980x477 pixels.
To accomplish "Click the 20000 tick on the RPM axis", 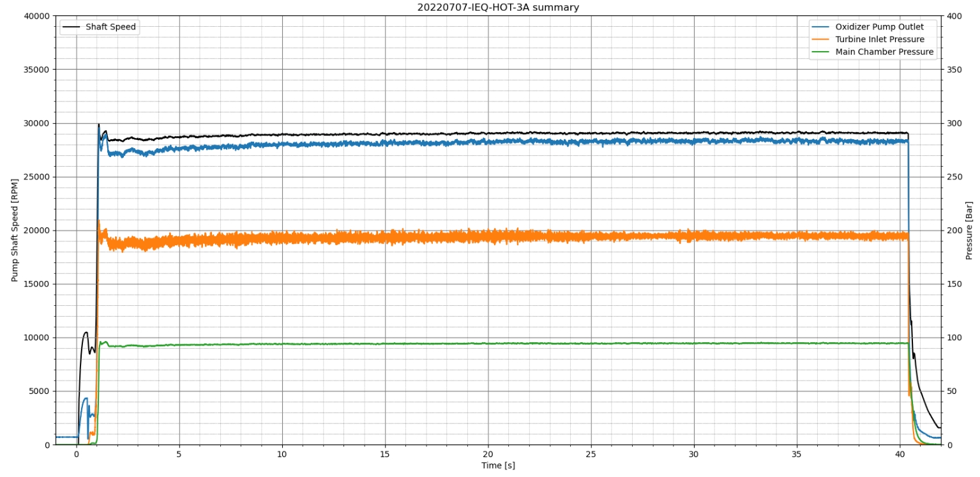I will point(38,231).
